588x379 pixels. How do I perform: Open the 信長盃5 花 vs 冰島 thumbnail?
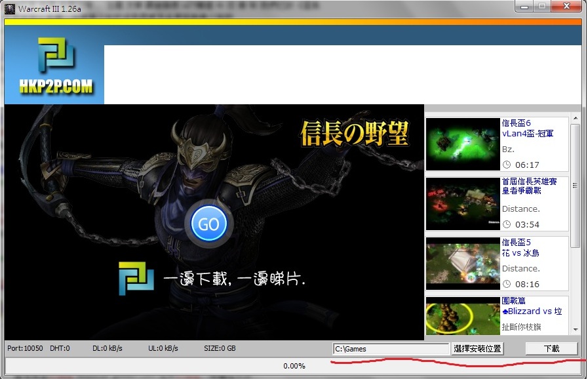(463, 263)
